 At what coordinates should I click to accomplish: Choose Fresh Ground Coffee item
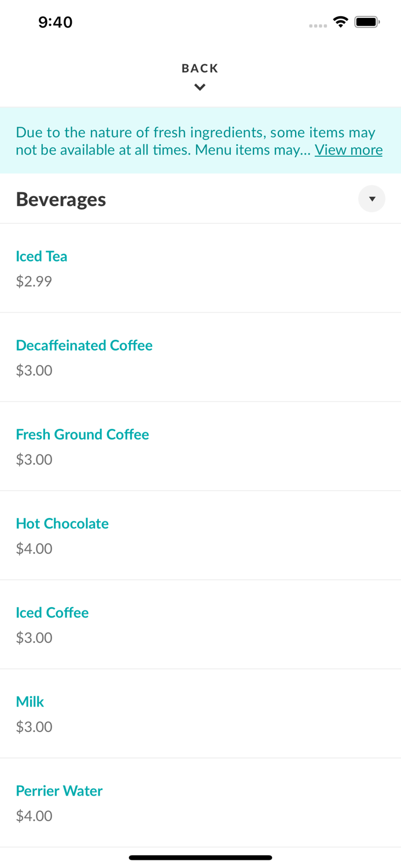pos(82,435)
